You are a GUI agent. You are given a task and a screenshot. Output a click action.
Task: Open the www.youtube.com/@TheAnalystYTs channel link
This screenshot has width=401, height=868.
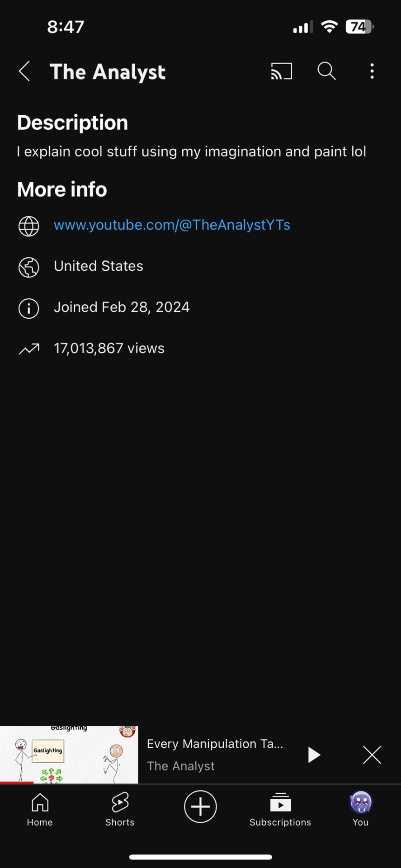pos(172,225)
